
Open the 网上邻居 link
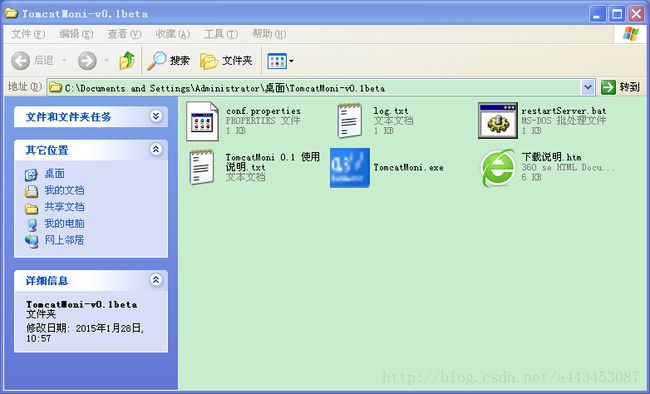coord(64,240)
